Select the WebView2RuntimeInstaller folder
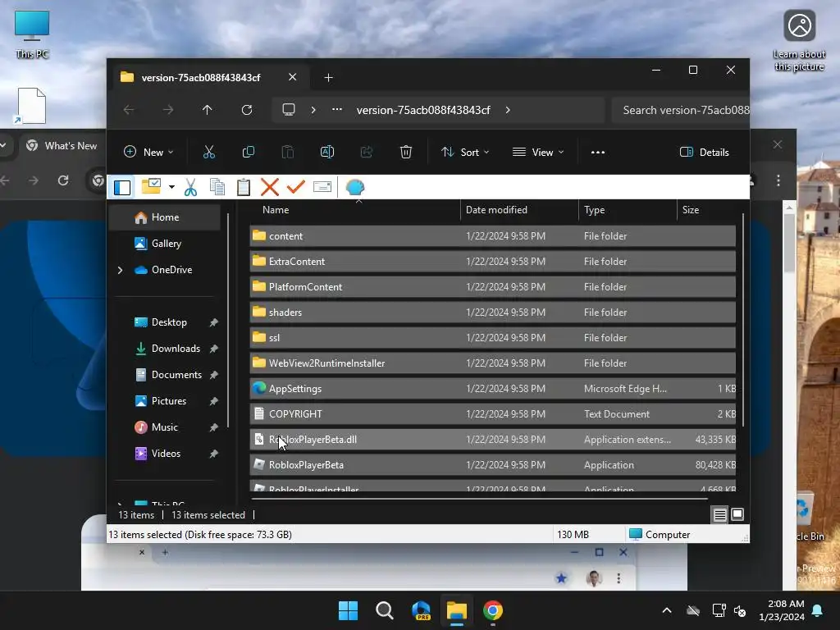 [492, 363]
